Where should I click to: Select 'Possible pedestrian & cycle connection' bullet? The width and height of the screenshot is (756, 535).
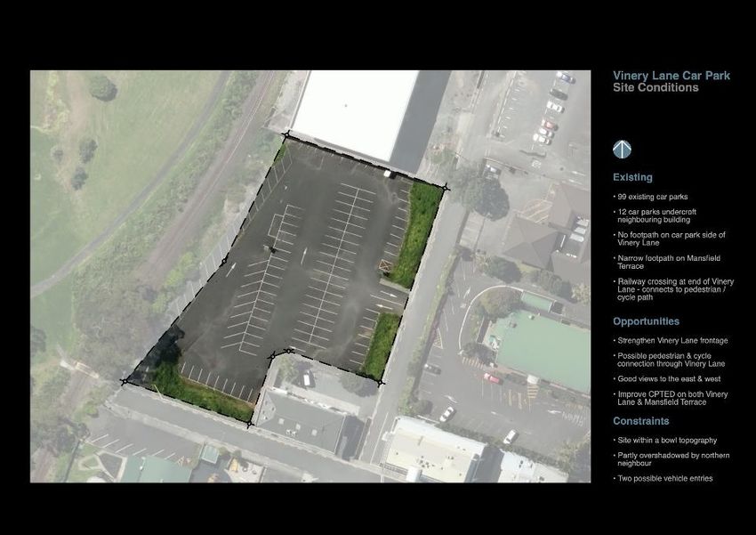(669, 360)
